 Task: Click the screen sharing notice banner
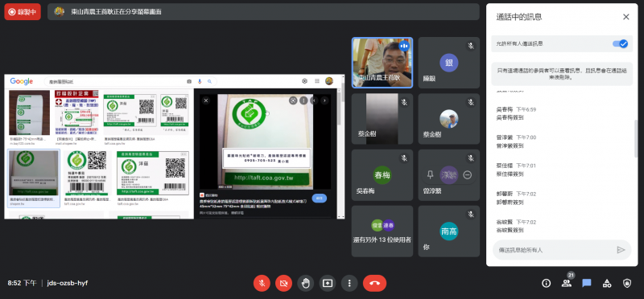point(263,12)
